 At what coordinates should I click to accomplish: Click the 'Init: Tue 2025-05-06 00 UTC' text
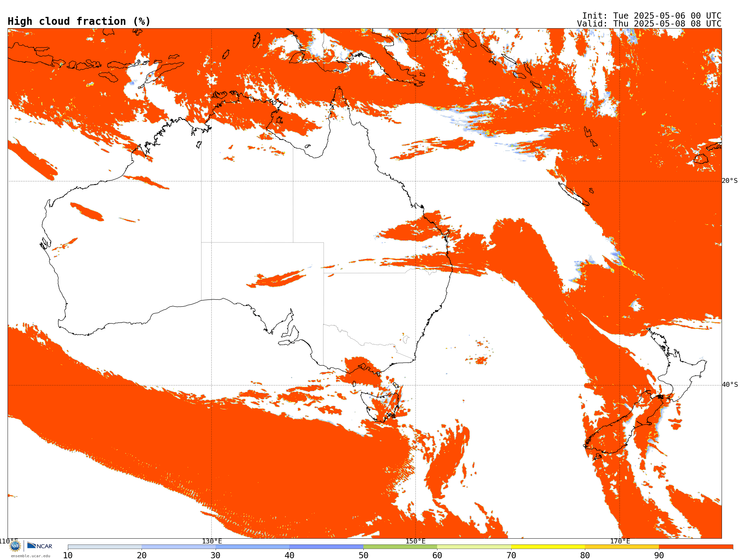pyautogui.click(x=652, y=16)
